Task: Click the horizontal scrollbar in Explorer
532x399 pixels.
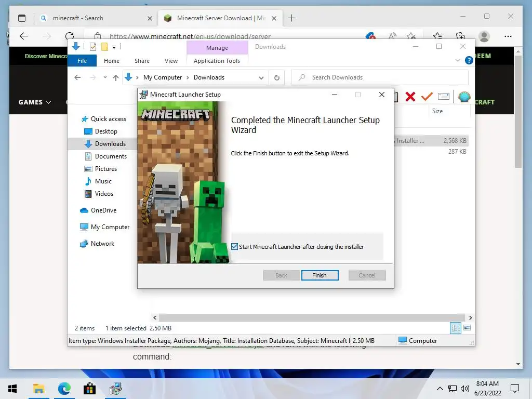Action: click(312, 317)
